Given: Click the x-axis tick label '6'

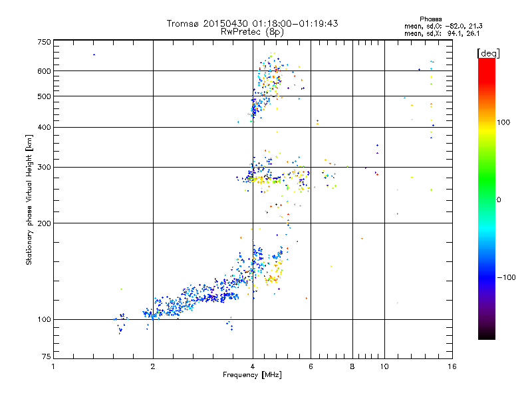Looking at the screenshot, I should [x=311, y=366].
